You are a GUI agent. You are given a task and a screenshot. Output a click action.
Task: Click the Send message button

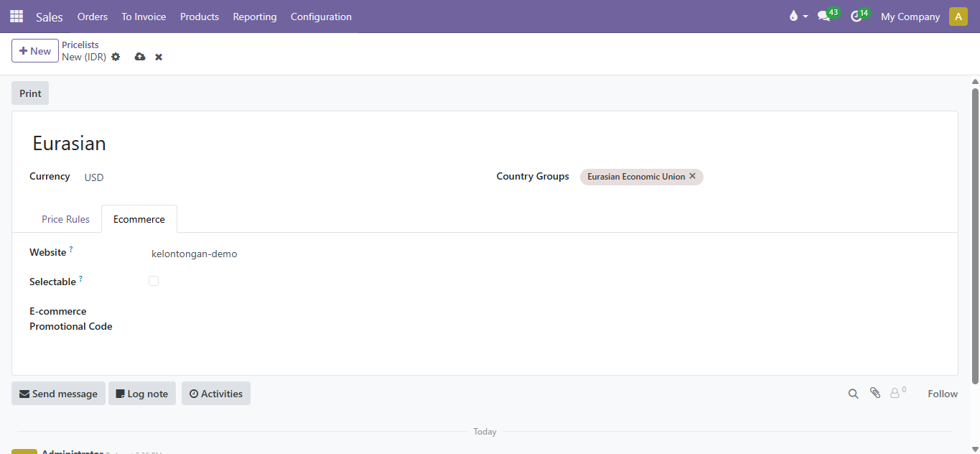(58, 394)
